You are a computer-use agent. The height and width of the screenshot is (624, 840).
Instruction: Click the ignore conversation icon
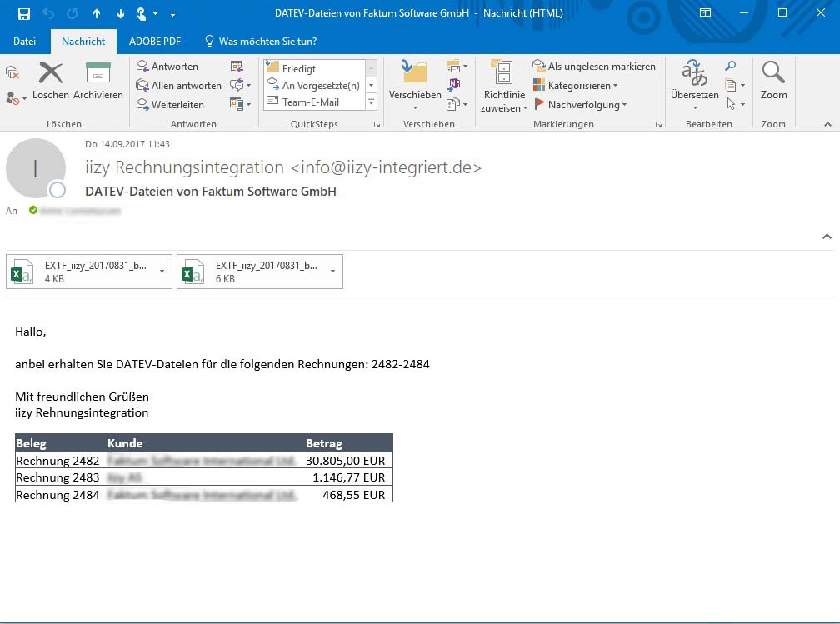(x=12, y=72)
